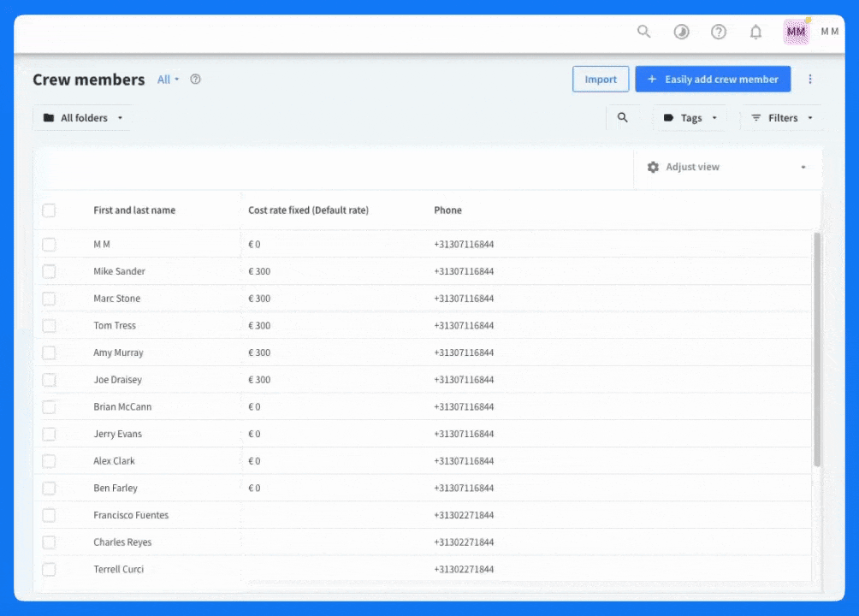Click M M name in first table row

[101, 244]
